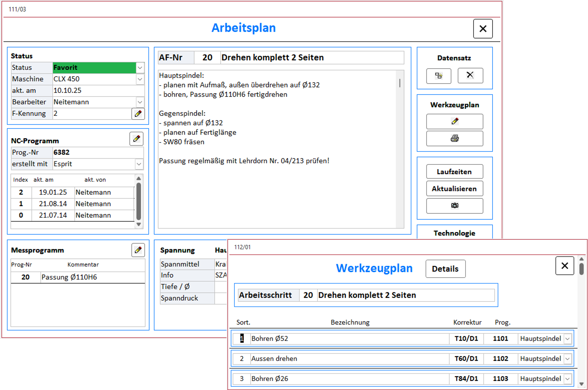
Task: Click the new record icon under Datensatz
Action: [438, 76]
